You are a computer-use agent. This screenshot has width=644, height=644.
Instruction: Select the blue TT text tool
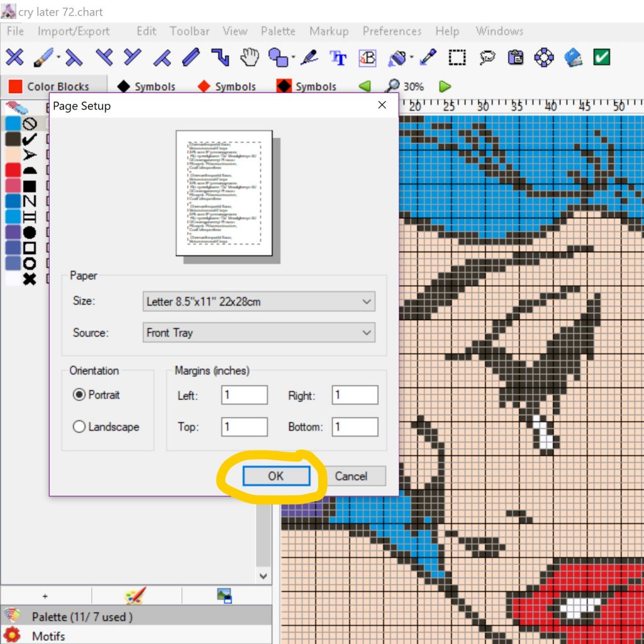tap(338, 57)
